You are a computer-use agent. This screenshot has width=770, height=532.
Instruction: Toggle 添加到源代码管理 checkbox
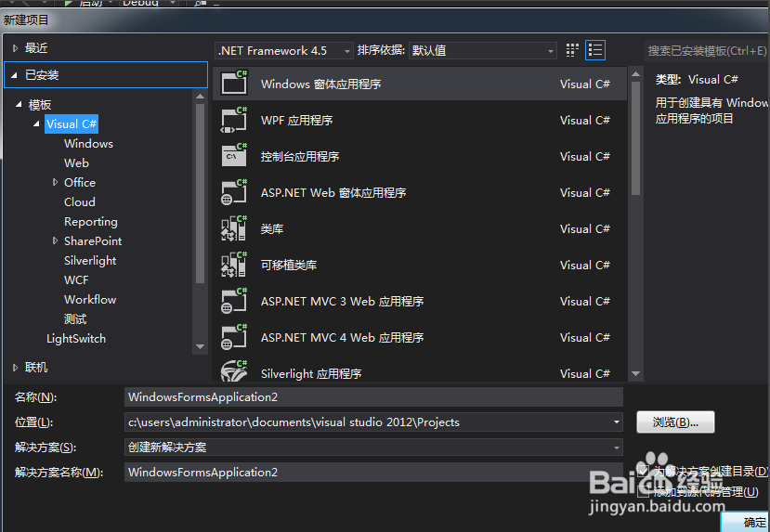(x=643, y=491)
